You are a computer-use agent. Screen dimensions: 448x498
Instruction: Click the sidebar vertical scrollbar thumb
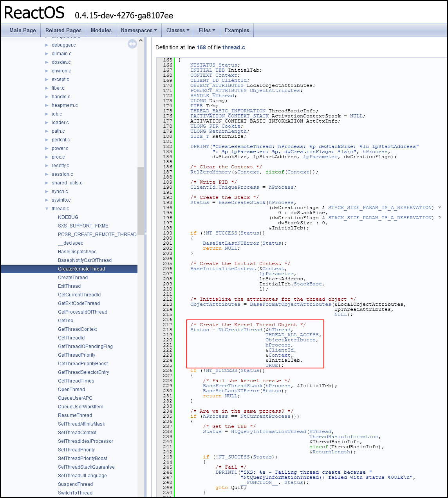(x=141, y=200)
